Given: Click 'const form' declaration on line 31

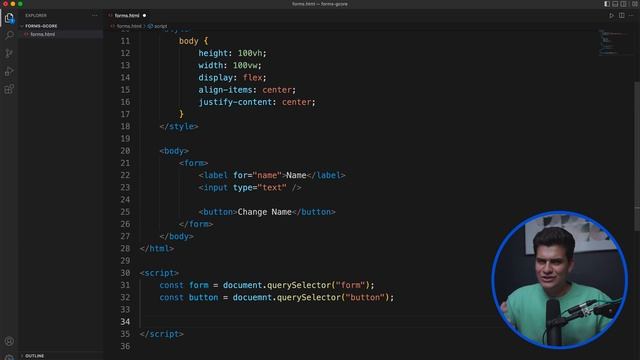Looking at the screenshot, I should pyautogui.click(x=184, y=285).
